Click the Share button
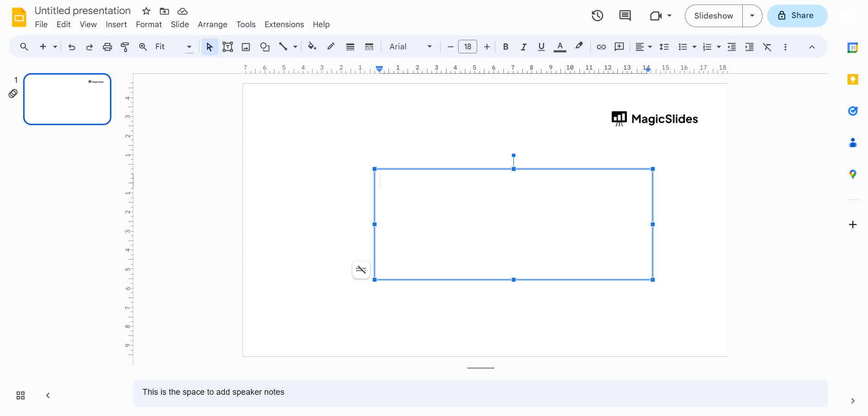 (797, 16)
